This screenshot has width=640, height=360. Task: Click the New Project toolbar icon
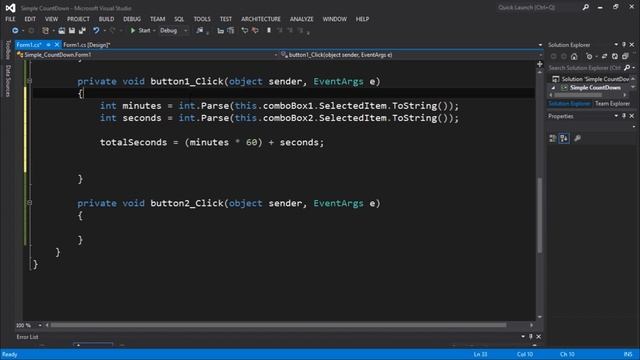pos(45,31)
